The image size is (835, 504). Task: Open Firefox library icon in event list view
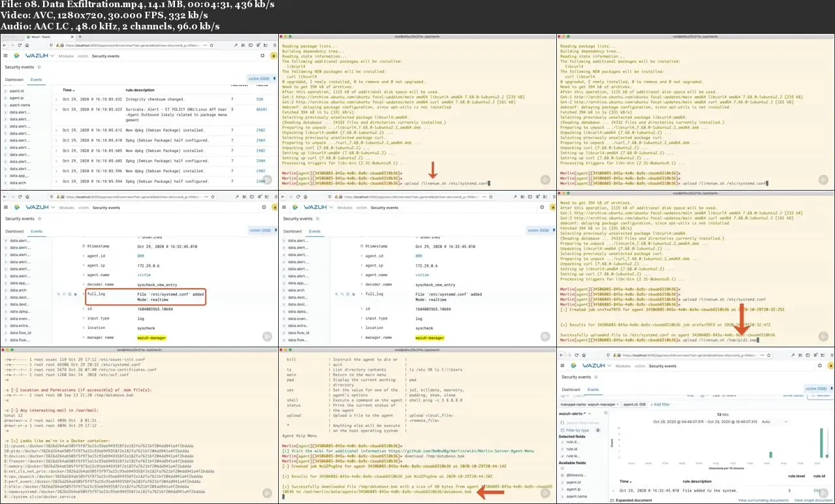243,45
